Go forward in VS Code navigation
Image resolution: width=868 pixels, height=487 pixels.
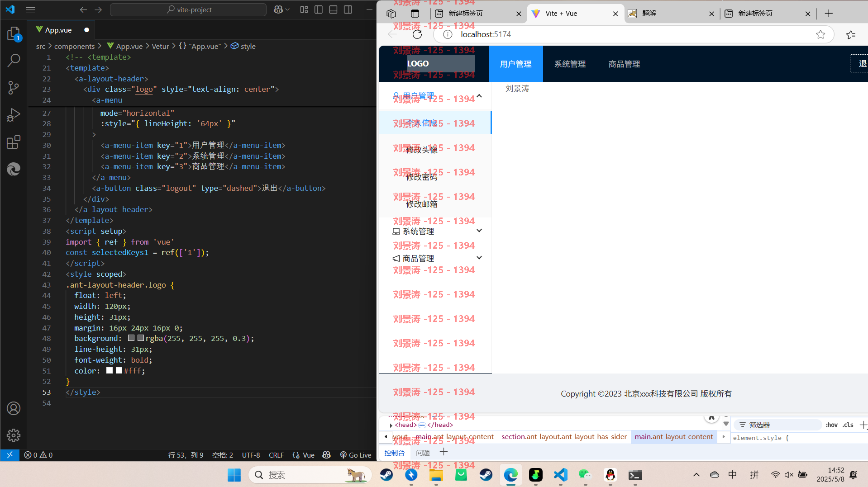[x=98, y=9]
